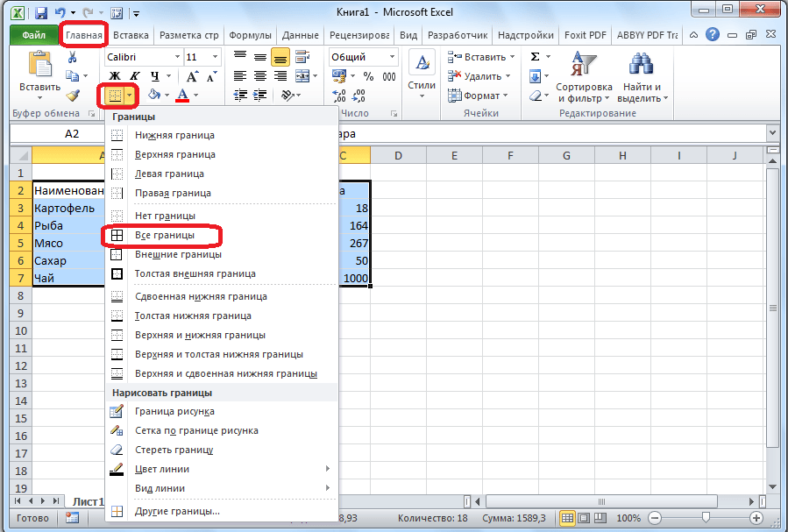Toggle Bold (Ж) formatting

114,76
